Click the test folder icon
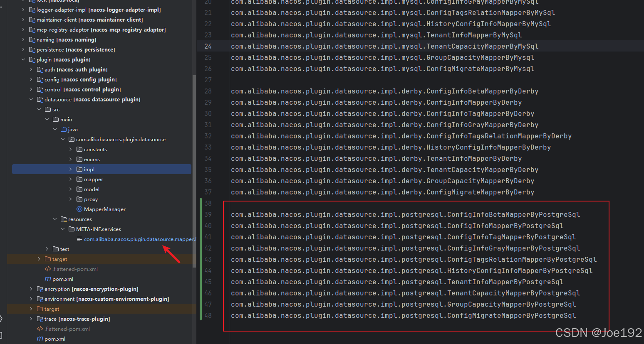Screen dimensions: 644x344 (x=56, y=249)
